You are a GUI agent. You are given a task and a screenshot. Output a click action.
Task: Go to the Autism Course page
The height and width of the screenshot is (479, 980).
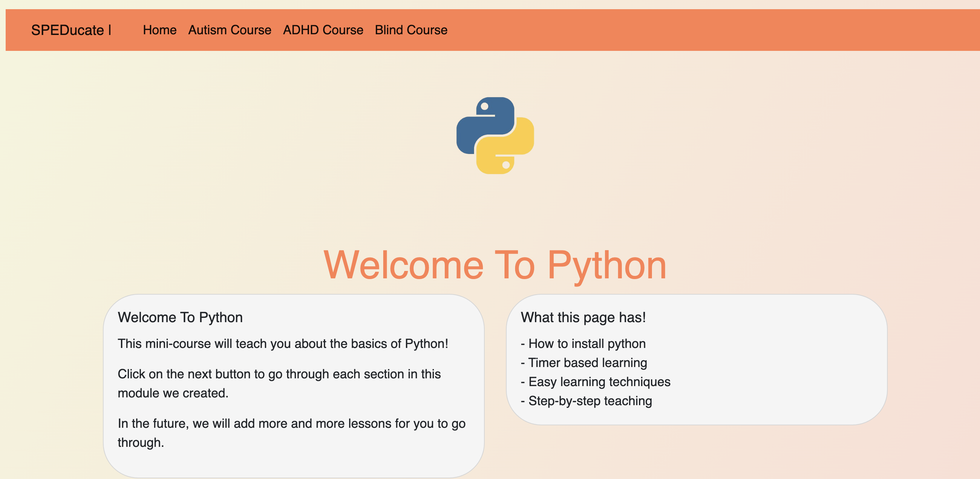229,30
